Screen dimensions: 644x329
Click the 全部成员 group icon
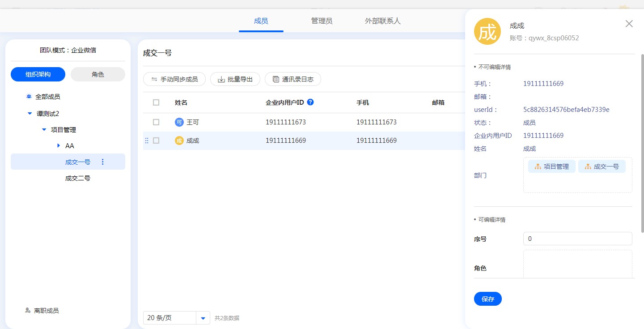29,97
